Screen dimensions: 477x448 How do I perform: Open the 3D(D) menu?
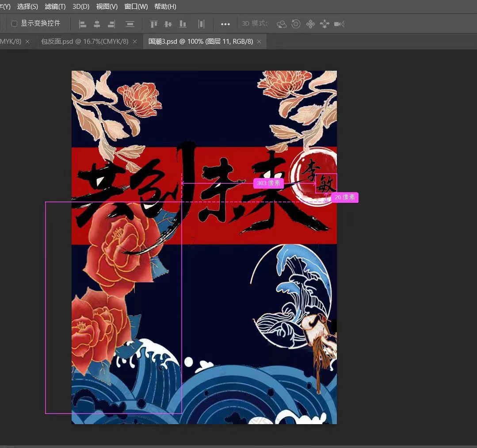point(81,6)
